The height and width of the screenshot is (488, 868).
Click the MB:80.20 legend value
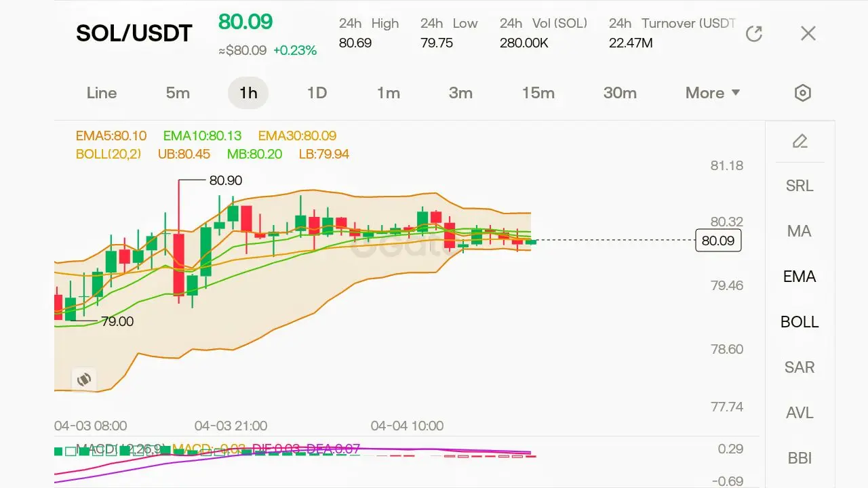254,154
